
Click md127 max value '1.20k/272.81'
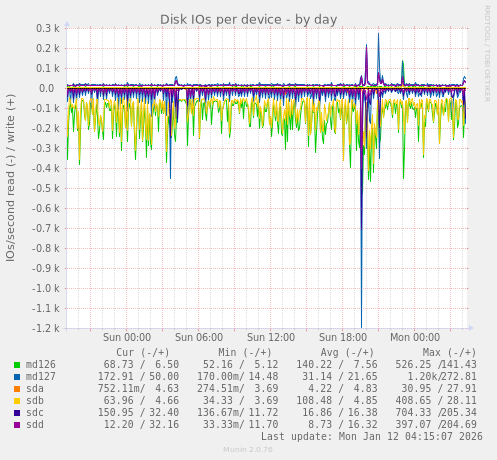(442, 377)
